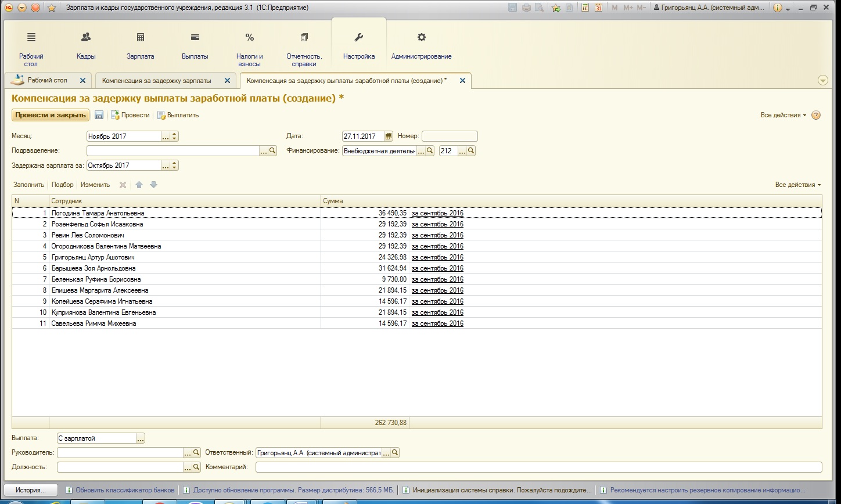Viewport: 841px width, 504px height.
Task: Open за сентябрь 2016 link for Погодина
Action: (x=437, y=213)
